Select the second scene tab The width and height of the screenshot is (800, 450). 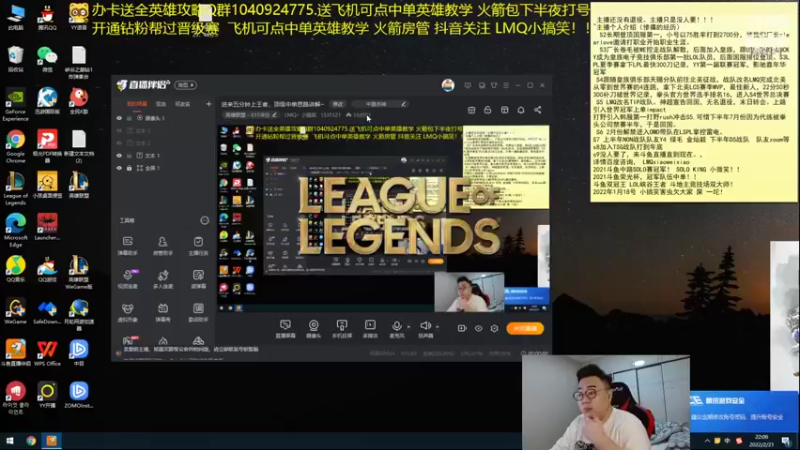coord(161,104)
